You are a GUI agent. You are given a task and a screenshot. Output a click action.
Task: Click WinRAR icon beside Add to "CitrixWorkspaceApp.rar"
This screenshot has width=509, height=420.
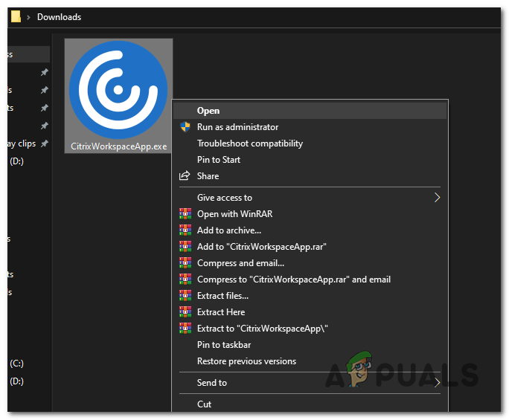coord(185,247)
